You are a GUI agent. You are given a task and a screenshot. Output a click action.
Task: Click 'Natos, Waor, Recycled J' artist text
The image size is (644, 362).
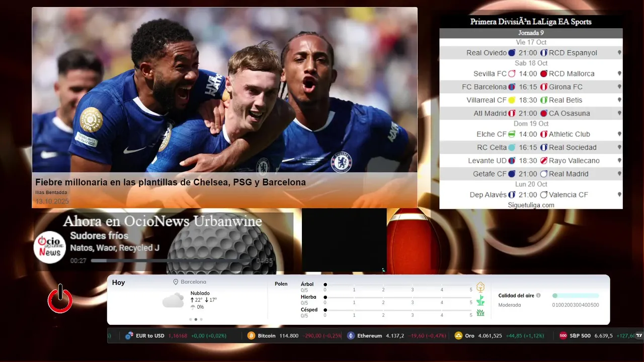coord(115,248)
